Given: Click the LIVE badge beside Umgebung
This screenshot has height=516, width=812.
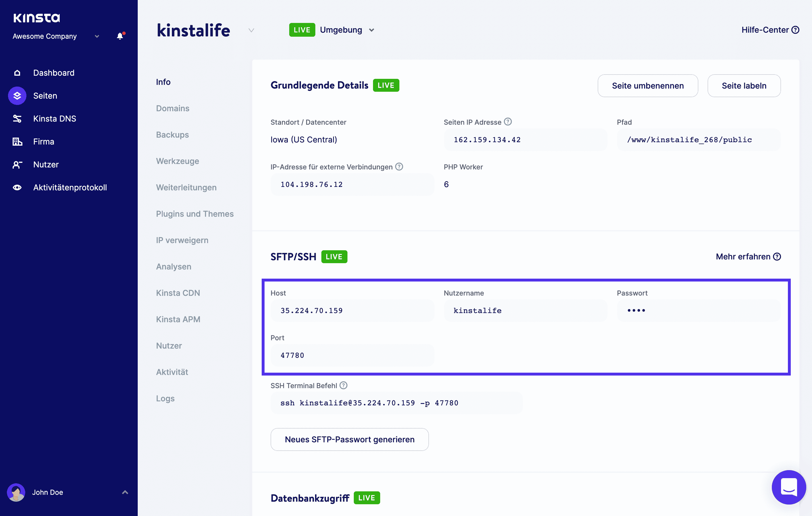Looking at the screenshot, I should (302, 30).
